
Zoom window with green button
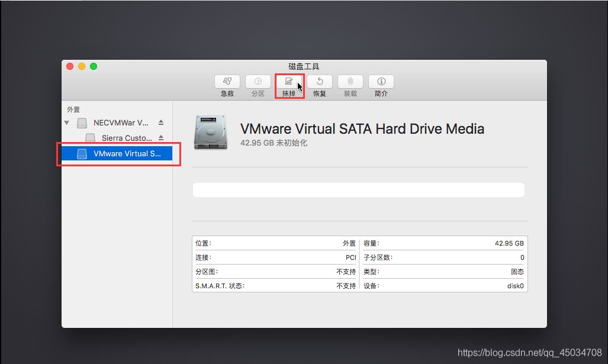[x=94, y=66]
